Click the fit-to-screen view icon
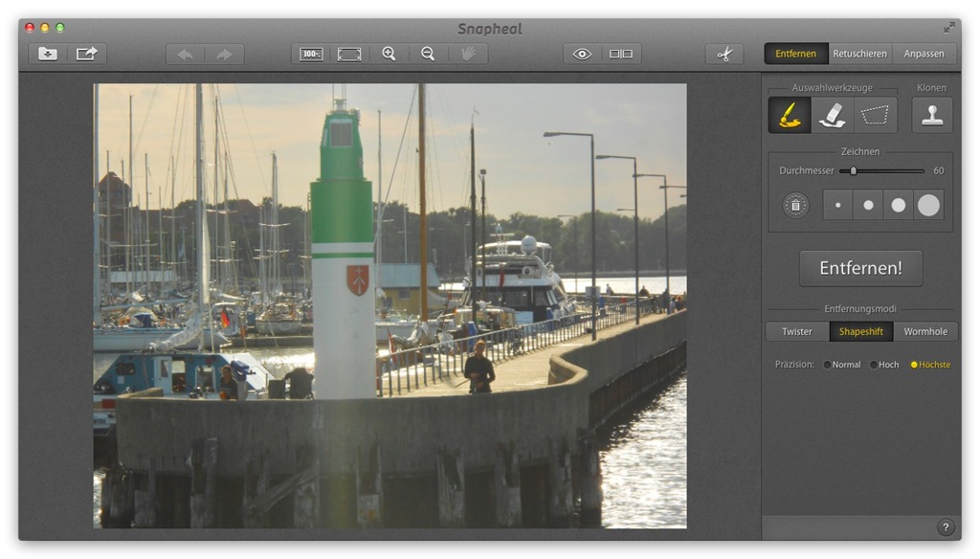 [x=349, y=54]
